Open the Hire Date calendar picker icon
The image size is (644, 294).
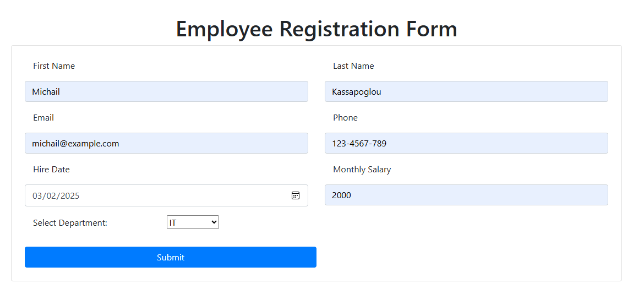[295, 195]
